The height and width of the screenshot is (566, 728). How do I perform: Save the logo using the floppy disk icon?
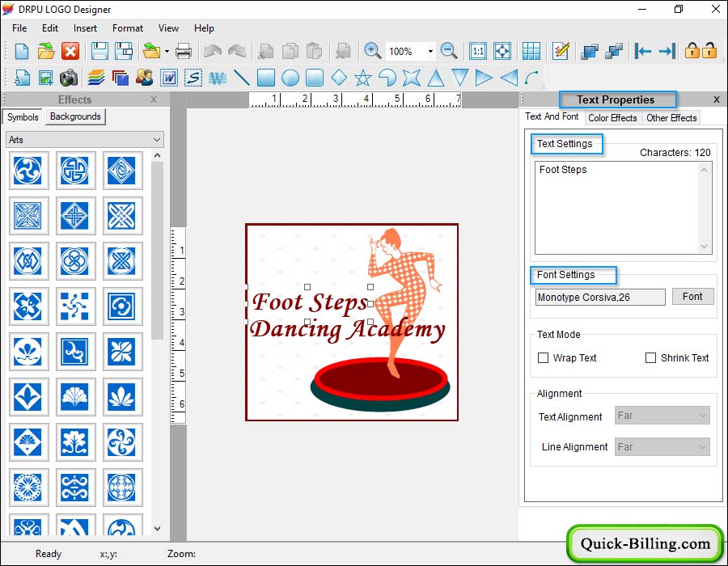[99, 51]
